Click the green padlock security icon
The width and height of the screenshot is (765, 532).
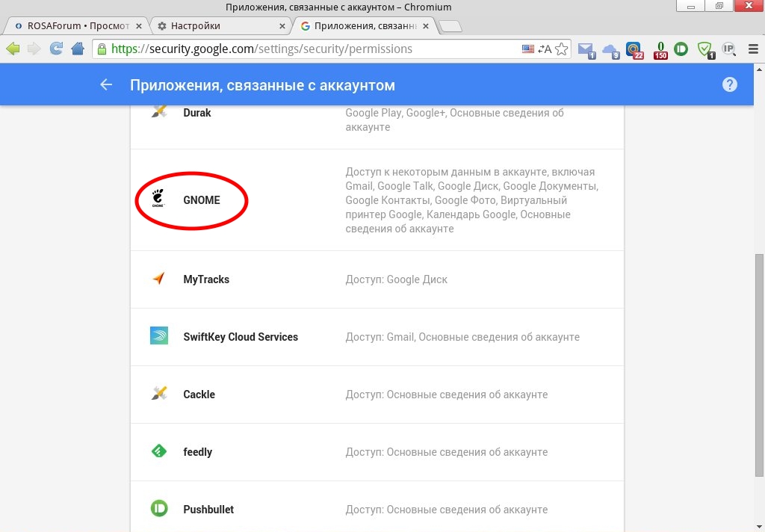coord(102,49)
